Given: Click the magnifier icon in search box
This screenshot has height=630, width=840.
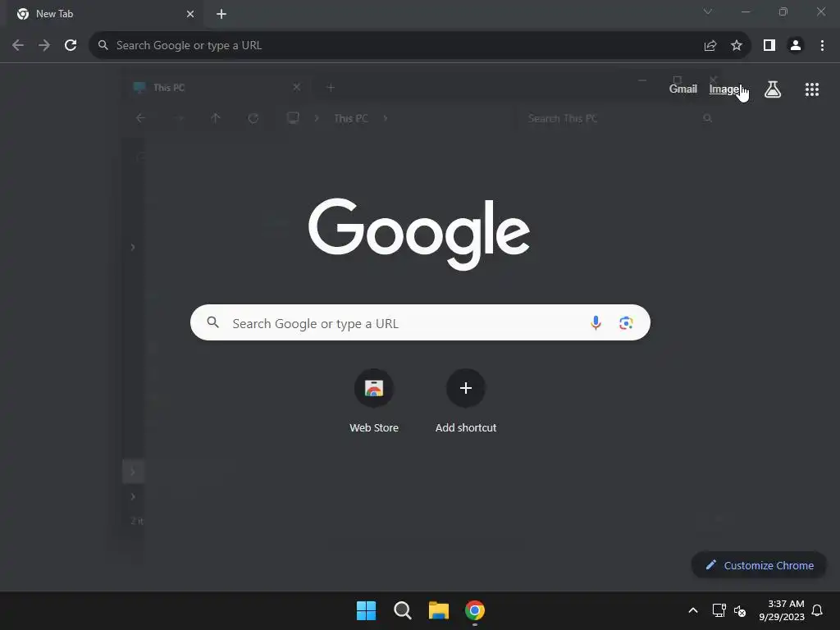Looking at the screenshot, I should click(212, 322).
